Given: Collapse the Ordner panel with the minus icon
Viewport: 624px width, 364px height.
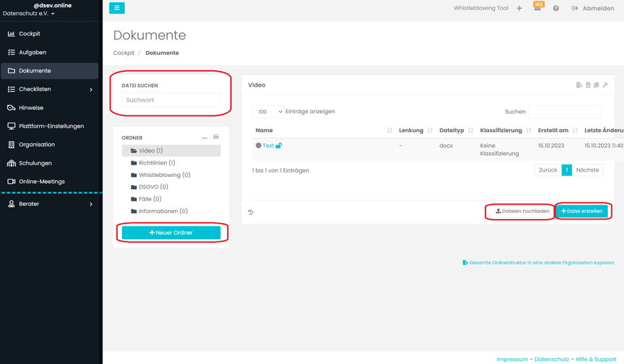Looking at the screenshot, I should point(204,138).
